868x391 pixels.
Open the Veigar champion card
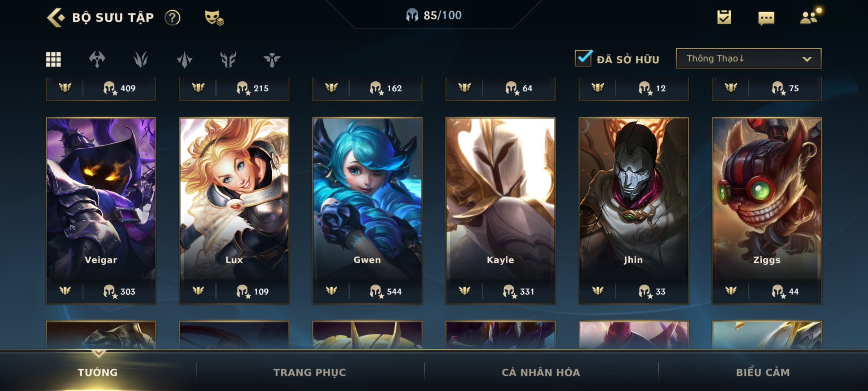101,211
